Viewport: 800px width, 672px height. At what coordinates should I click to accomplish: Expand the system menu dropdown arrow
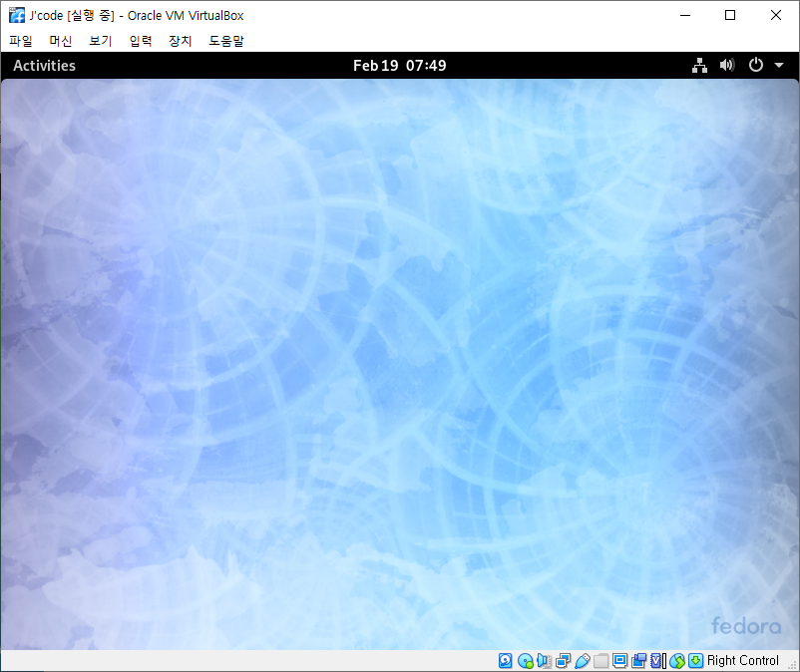point(779,65)
